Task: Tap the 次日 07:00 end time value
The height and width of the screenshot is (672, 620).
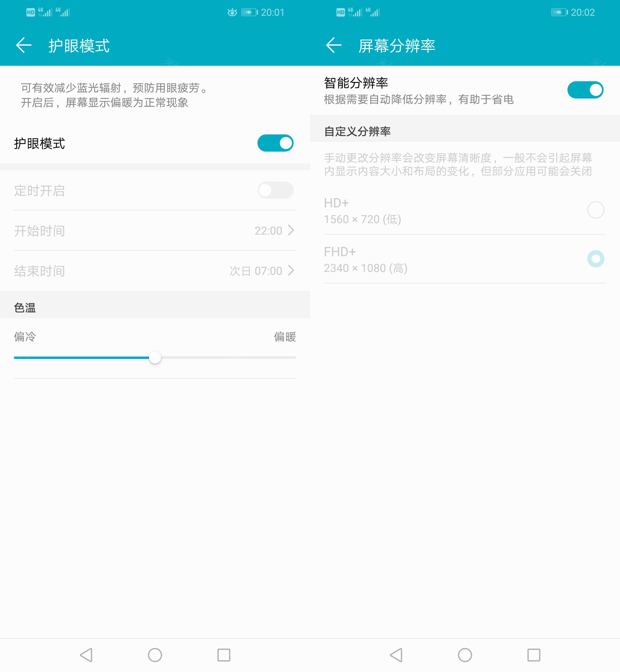Action: point(256,271)
